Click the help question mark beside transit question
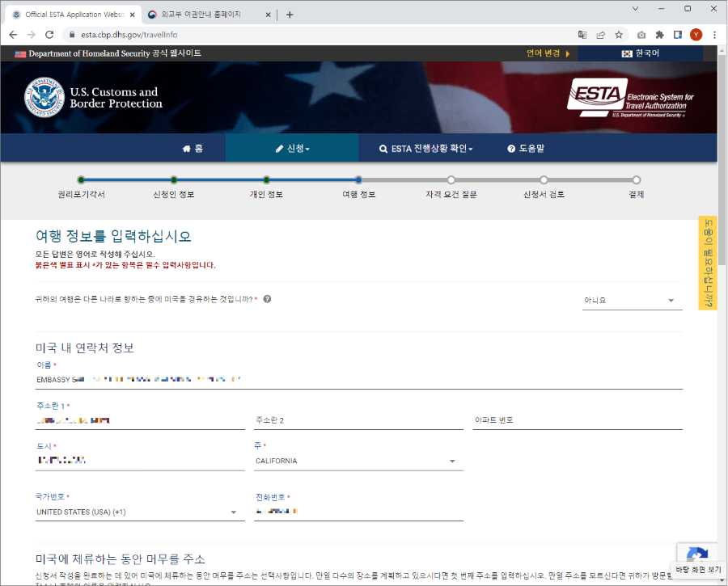The height and width of the screenshot is (586, 728). 267,299
